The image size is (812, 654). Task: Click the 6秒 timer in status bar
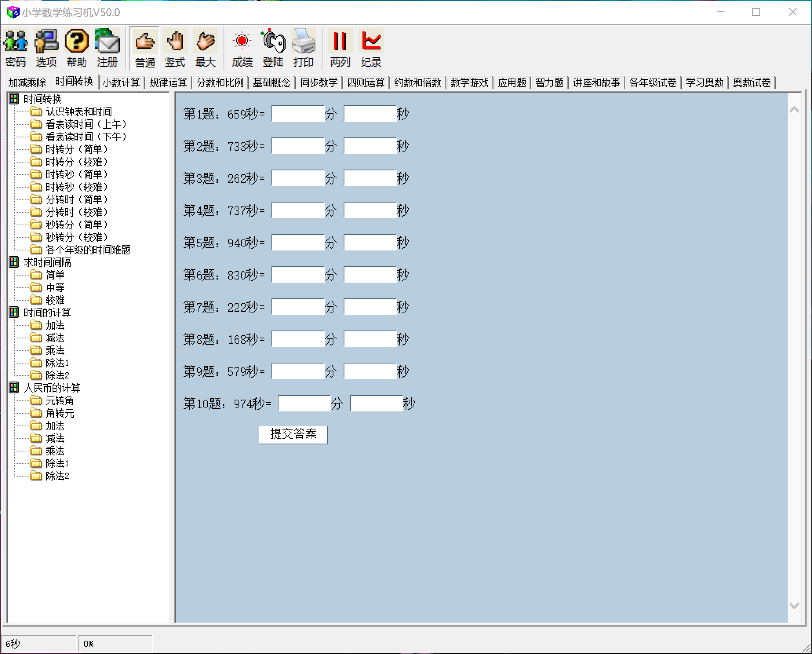coord(38,643)
